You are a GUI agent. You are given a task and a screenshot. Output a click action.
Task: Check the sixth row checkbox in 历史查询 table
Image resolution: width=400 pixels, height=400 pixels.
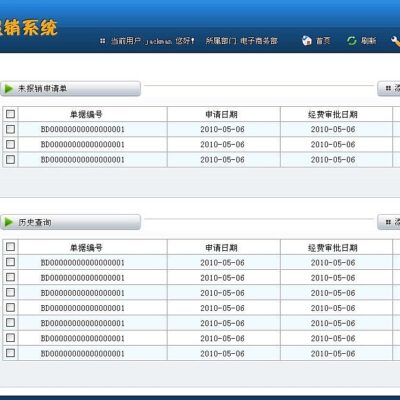pyautogui.click(x=10, y=338)
